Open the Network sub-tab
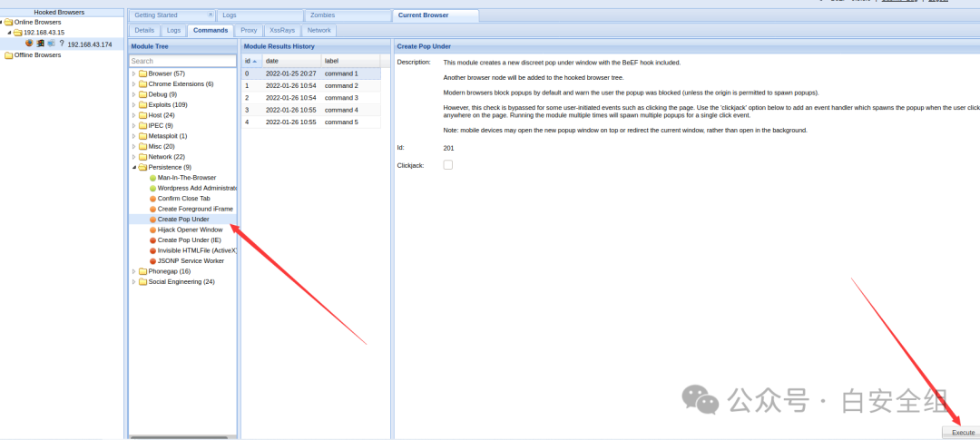 (x=319, y=30)
